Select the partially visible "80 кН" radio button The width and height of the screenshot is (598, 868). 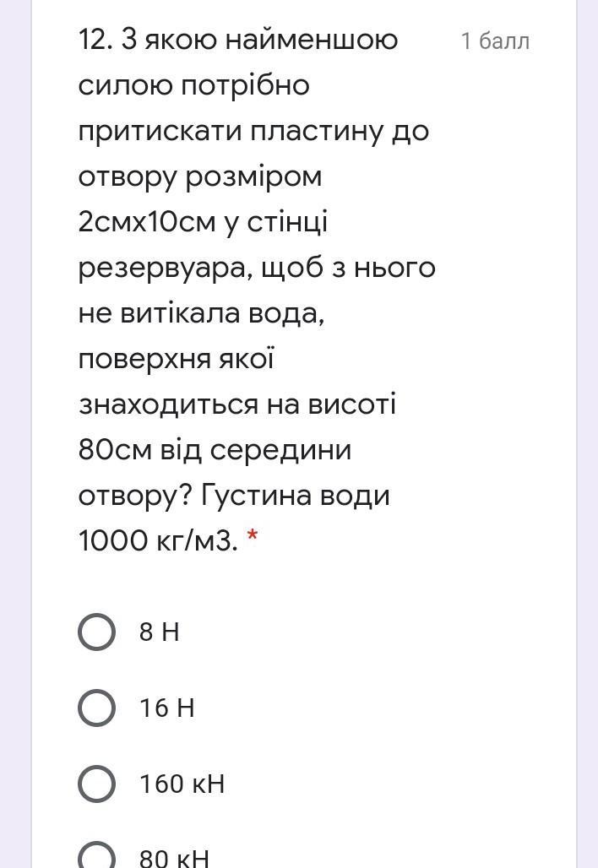click(x=97, y=854)
